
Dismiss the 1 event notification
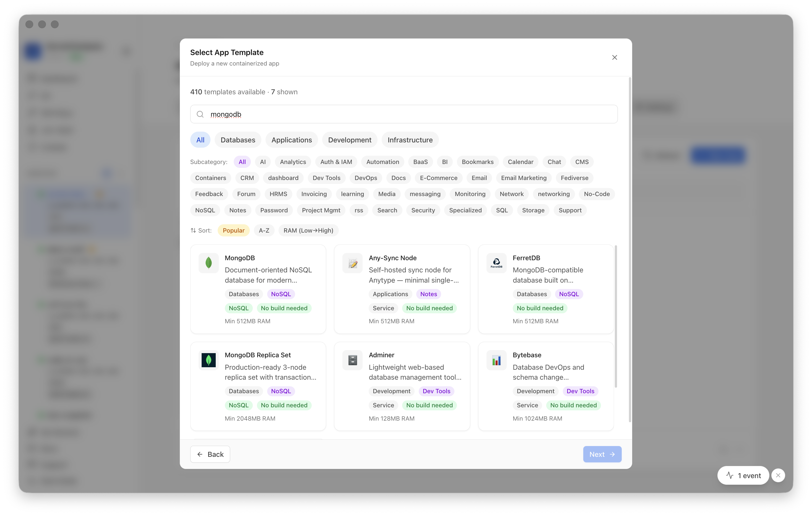[x=778, y=475]
